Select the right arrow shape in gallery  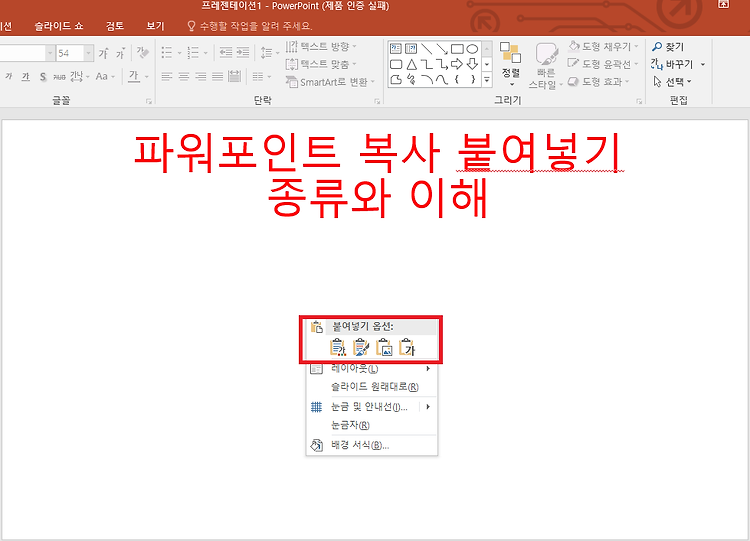(x=457, y=64)
